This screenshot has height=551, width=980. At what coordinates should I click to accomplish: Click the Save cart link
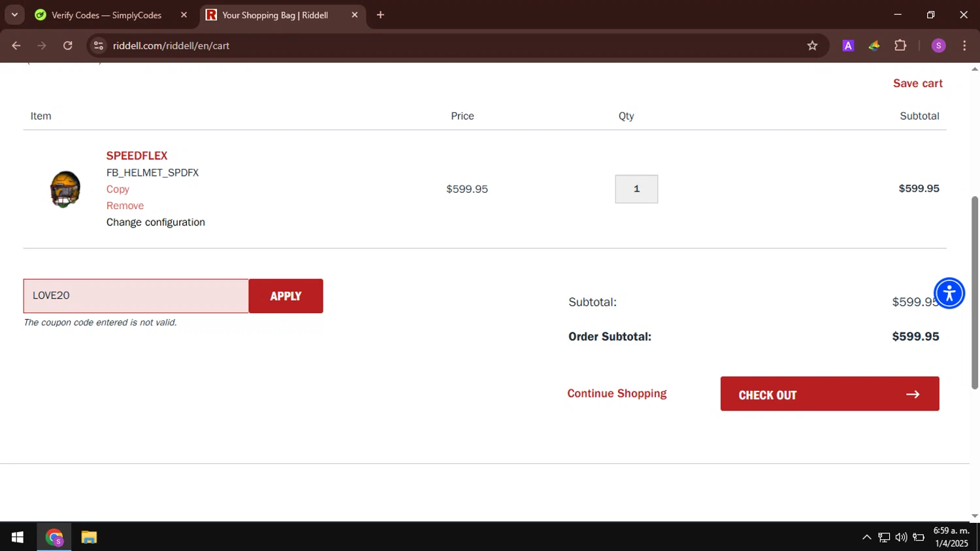[x=917, y=83]
